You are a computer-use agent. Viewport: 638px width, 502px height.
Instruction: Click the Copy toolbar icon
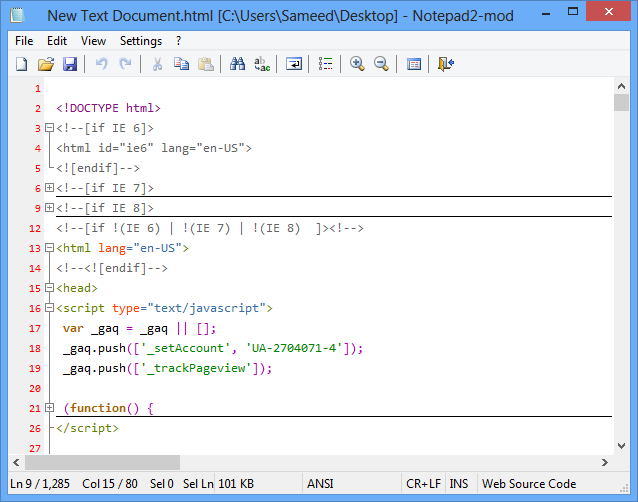click(181, 64)
